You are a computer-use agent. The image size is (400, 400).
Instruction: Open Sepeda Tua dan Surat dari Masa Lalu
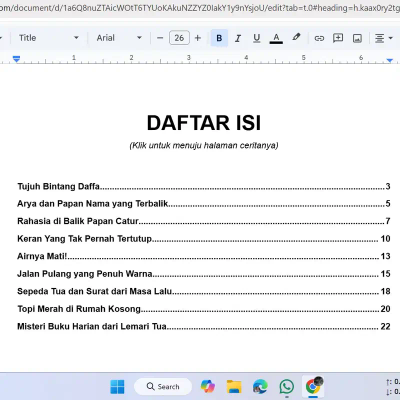(204, 291)
